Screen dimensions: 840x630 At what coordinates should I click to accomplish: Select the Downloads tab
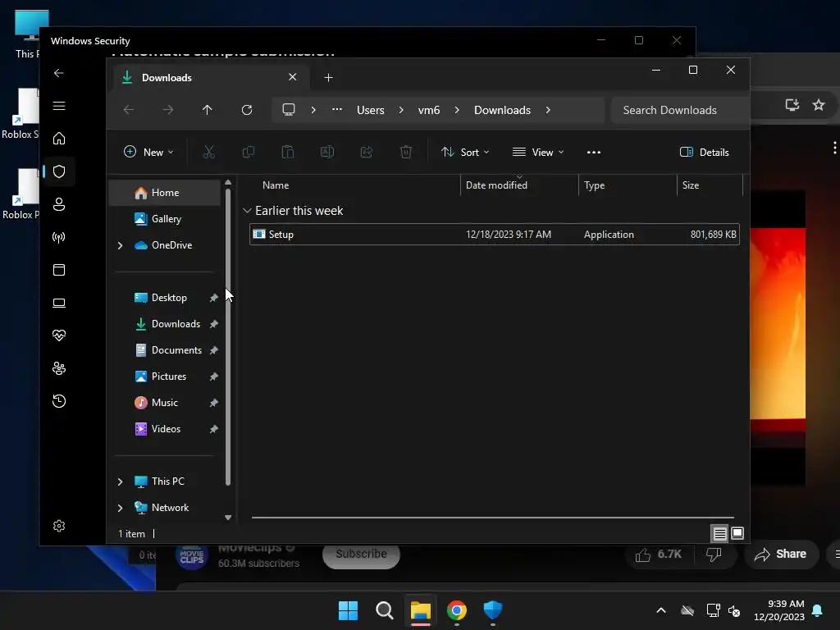point(209,78)
